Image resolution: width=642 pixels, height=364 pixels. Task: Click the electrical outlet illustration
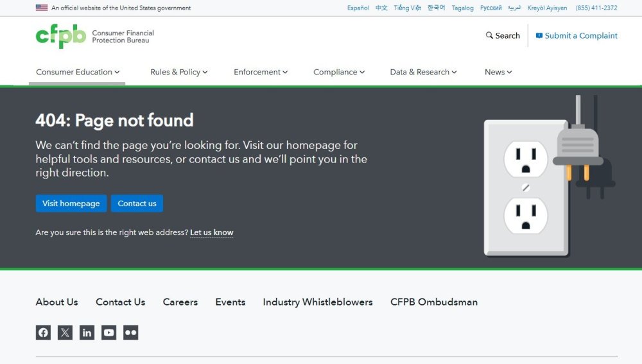click(x=549, y=177)
